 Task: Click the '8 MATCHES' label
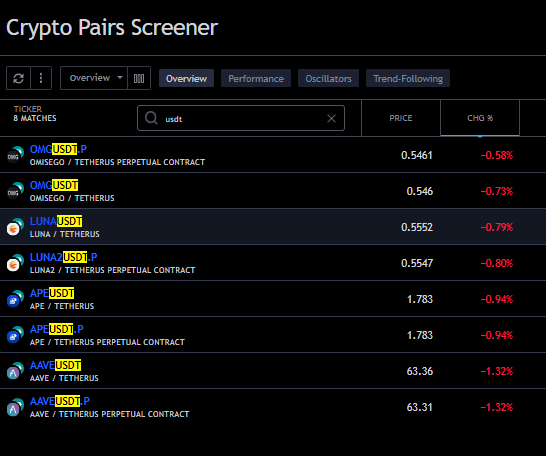(35, 118)
